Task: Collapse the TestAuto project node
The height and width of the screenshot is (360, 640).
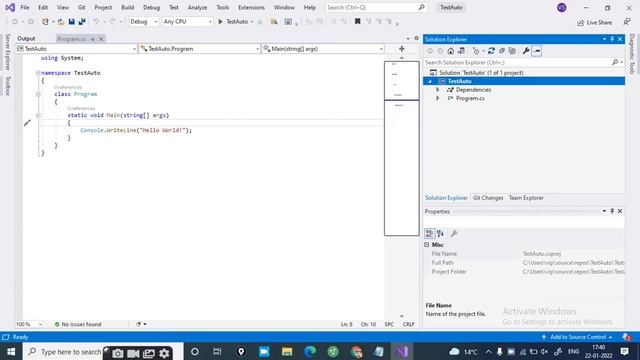Action: (429, 81)
